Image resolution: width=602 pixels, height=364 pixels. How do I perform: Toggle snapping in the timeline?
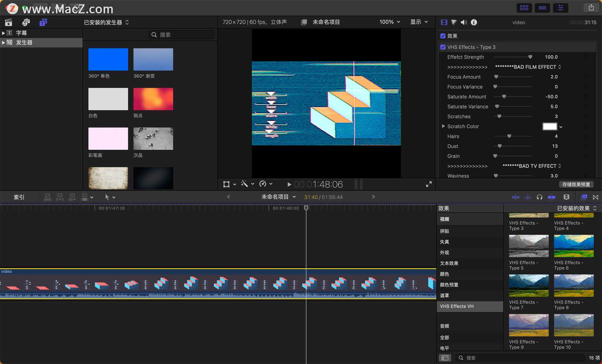click(x=552, y=197)
